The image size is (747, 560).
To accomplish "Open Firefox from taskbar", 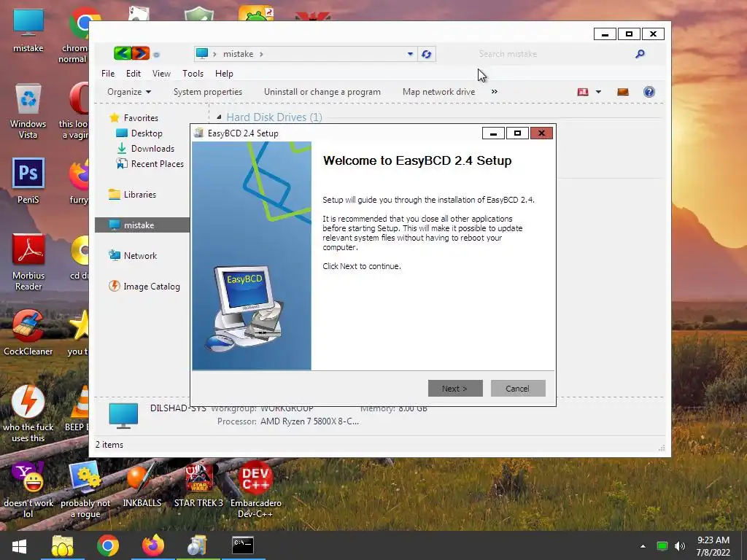I will (153, 546).
